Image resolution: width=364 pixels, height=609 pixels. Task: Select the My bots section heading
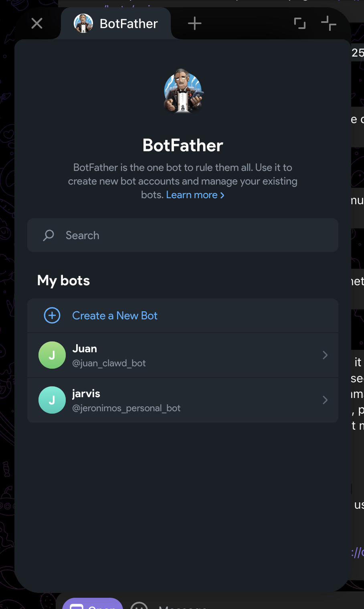[63, 280]
